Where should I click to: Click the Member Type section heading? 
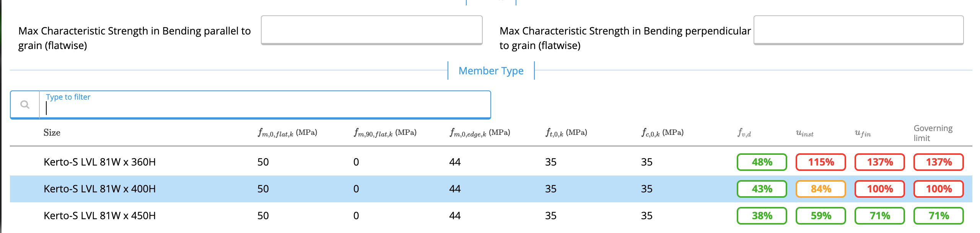[491, 71]
